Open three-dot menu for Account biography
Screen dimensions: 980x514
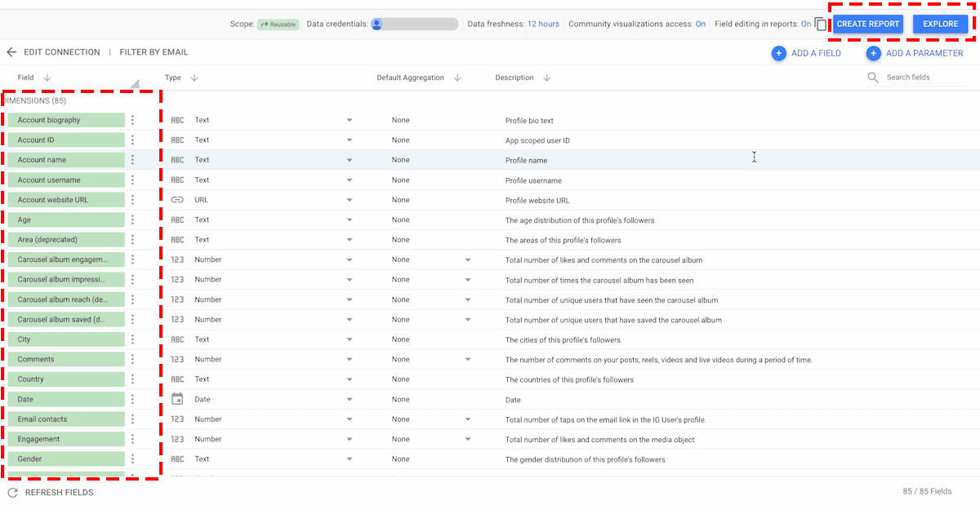[x=132, y=120]
